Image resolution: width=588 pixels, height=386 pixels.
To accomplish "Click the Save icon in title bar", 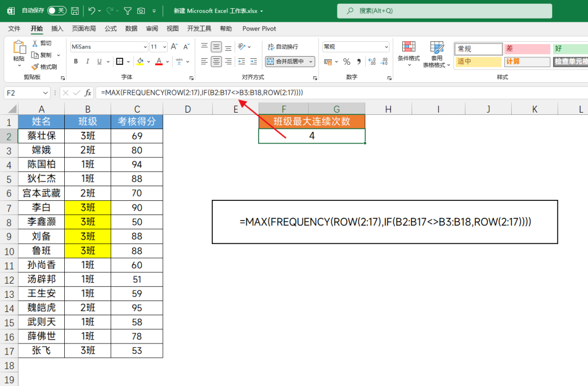I will tap(75, 11).
